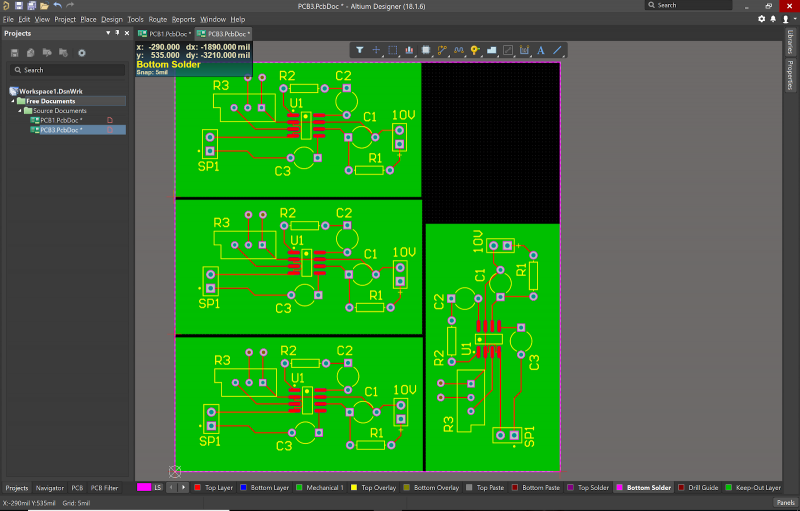Viewport: 800px width, 511px height.
Task: Click the title bar Search box
Action: [689, 5]
